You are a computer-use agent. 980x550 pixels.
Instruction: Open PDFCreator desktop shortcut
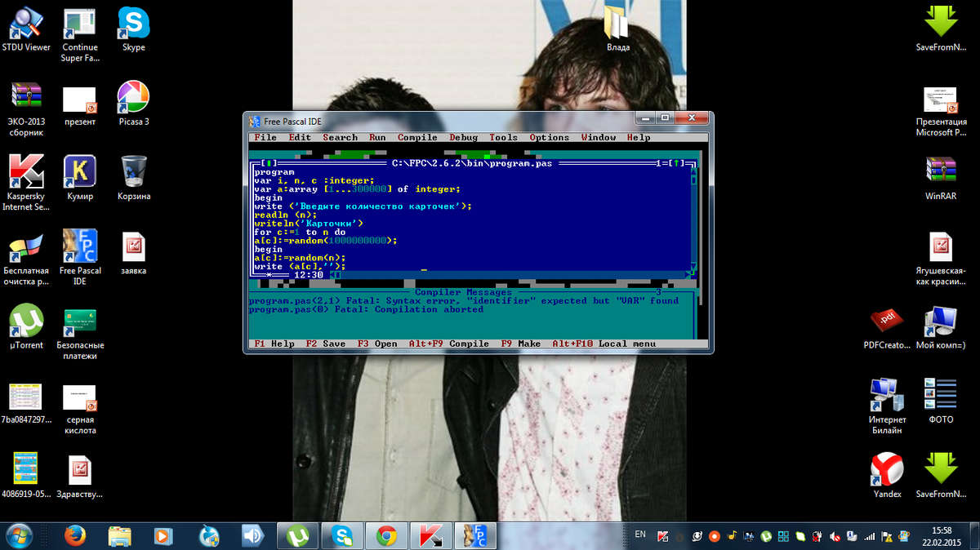tap(887, 328)
